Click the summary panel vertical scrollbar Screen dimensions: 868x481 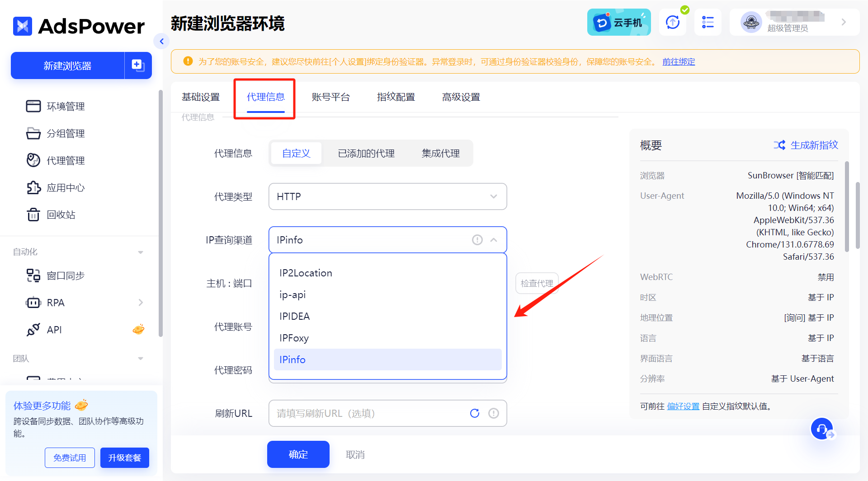pos(847,206)
